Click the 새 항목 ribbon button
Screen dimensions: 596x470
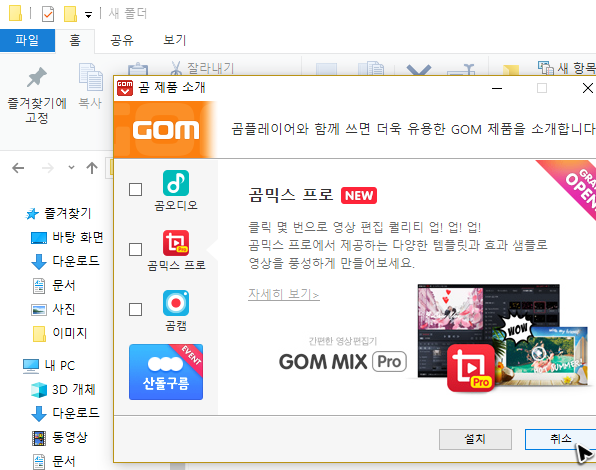(566, 68)
